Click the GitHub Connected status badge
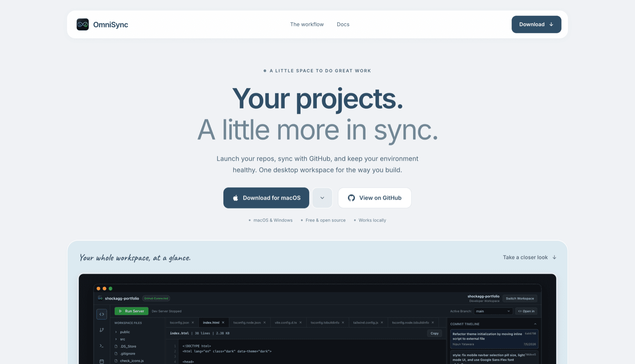Viewport: 635px width, 364px height. tap(156, 299)
